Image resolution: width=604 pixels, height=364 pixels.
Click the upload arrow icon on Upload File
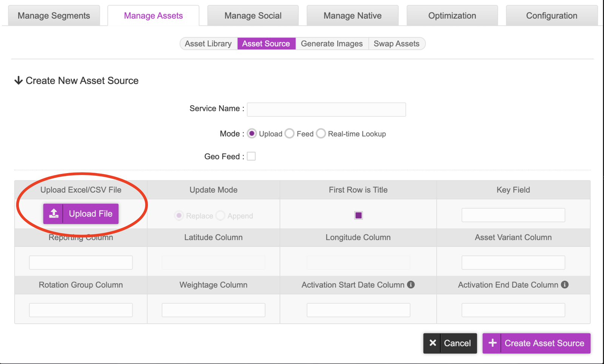[54, 213]
